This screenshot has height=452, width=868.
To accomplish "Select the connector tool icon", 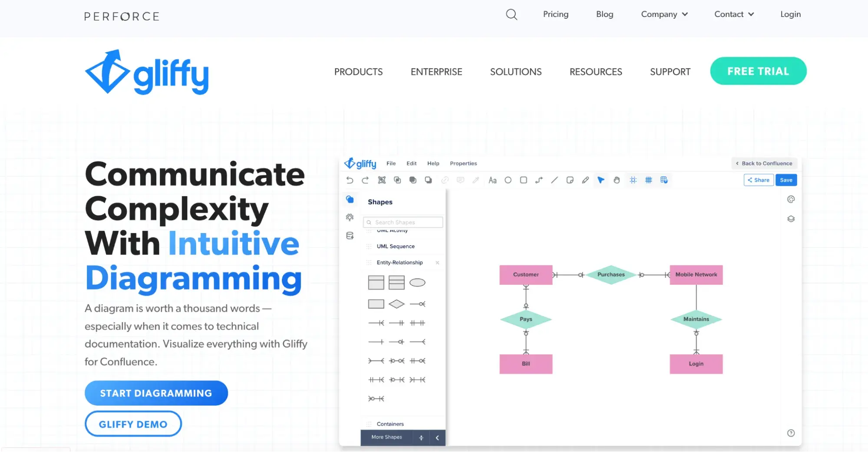I will (x=539, y=180).
